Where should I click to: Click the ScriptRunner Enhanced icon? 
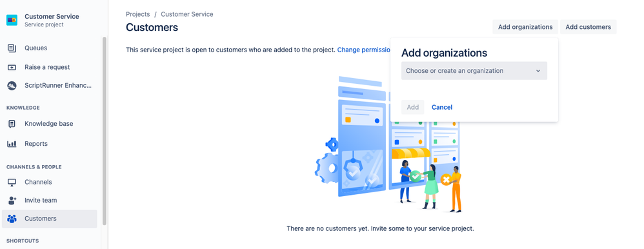pyautogui.click(x=12, y=86)
